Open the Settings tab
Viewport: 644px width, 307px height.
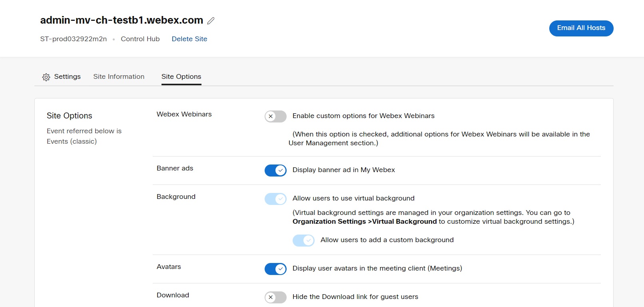coord(62,77)
